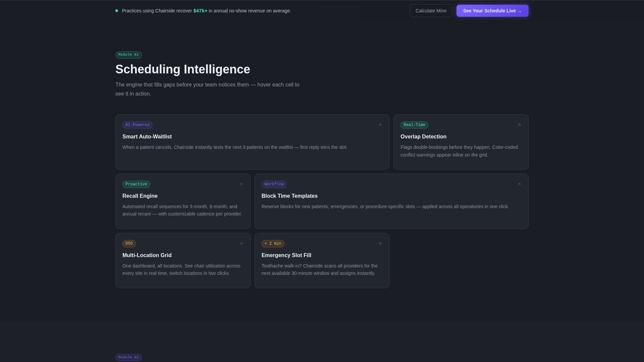Click the Emergency Slot Fill description
Viewport: 644px width, 362px height.
coord(320,269)
